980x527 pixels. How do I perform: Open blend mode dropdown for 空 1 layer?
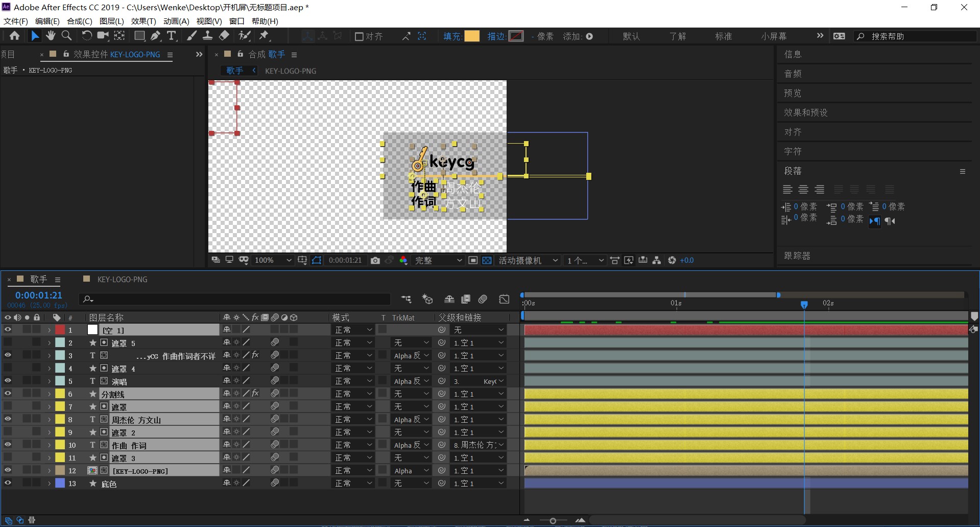click(353, 330)
